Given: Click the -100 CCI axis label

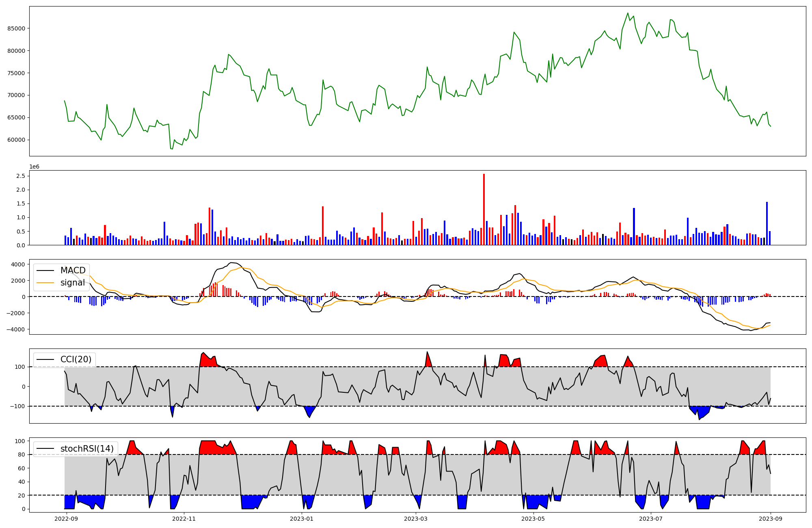Looking at the screenshot, I should (18, 406).
